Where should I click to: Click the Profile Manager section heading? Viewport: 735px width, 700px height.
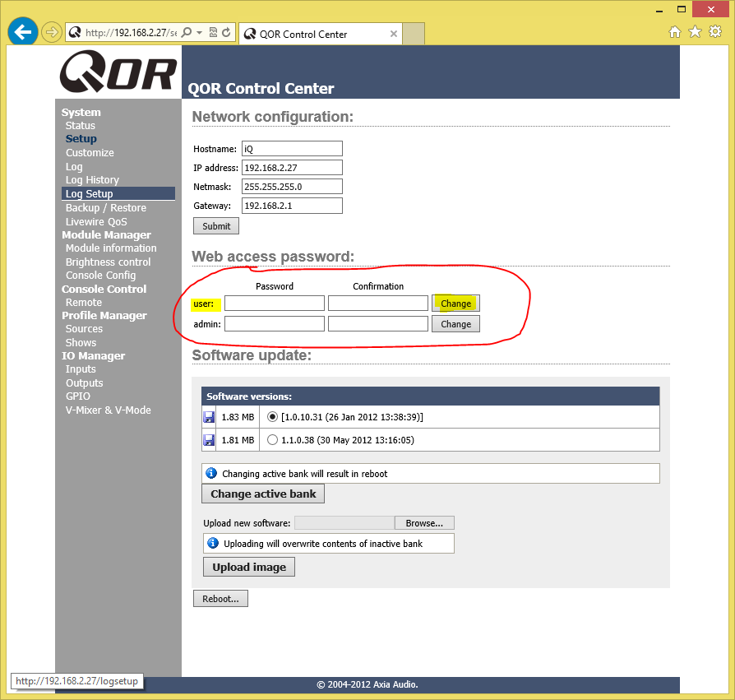point(104,316)
